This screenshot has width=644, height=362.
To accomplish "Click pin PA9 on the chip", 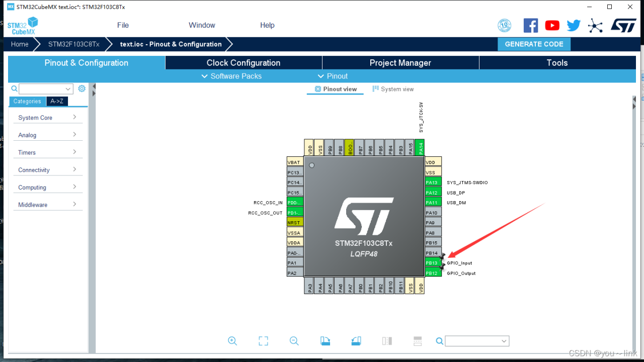I will pos(433,223).
